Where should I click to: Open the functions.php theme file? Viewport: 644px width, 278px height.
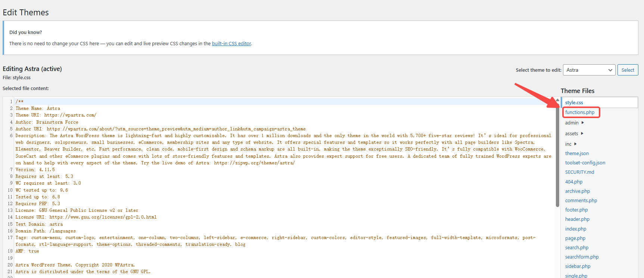(579, 112)
